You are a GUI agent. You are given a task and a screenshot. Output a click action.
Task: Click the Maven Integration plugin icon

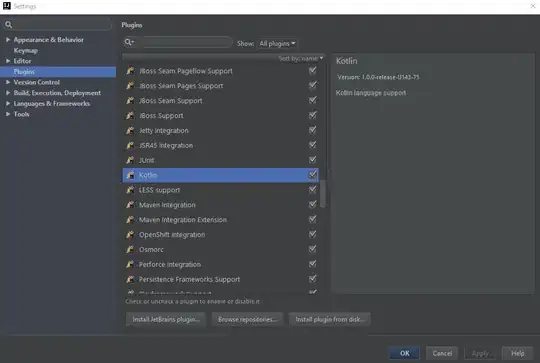point(130,205)
